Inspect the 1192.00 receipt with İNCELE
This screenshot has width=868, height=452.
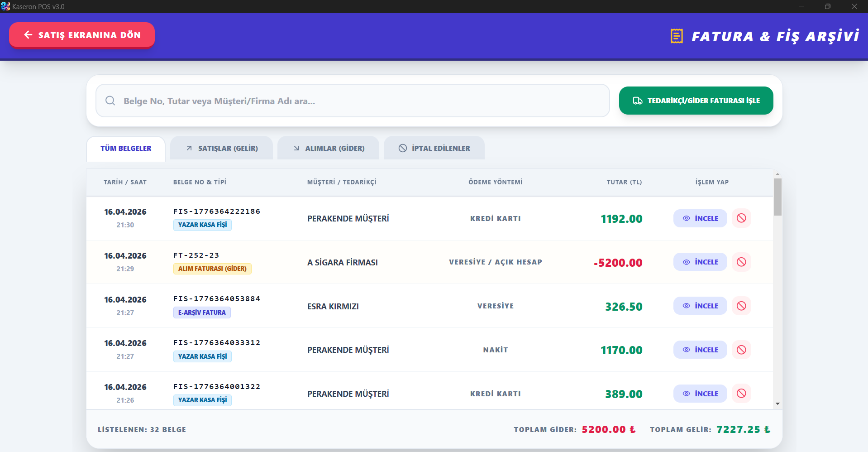pos(700,218)
